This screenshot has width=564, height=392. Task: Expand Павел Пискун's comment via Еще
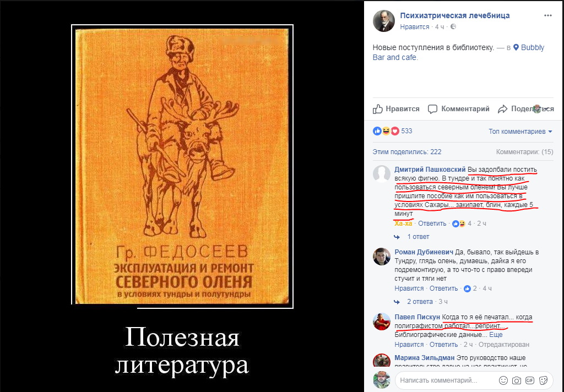pyautogui.click(x=496, y=334)
